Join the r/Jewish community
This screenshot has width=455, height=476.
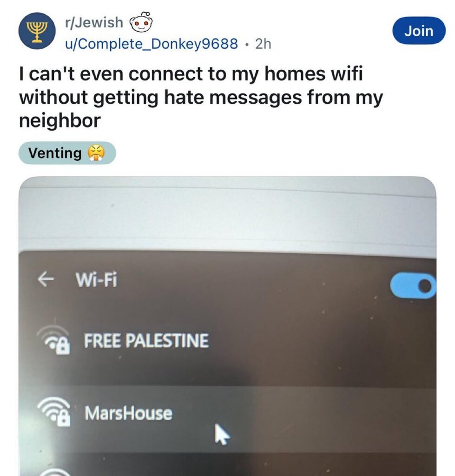pos(419,31)
